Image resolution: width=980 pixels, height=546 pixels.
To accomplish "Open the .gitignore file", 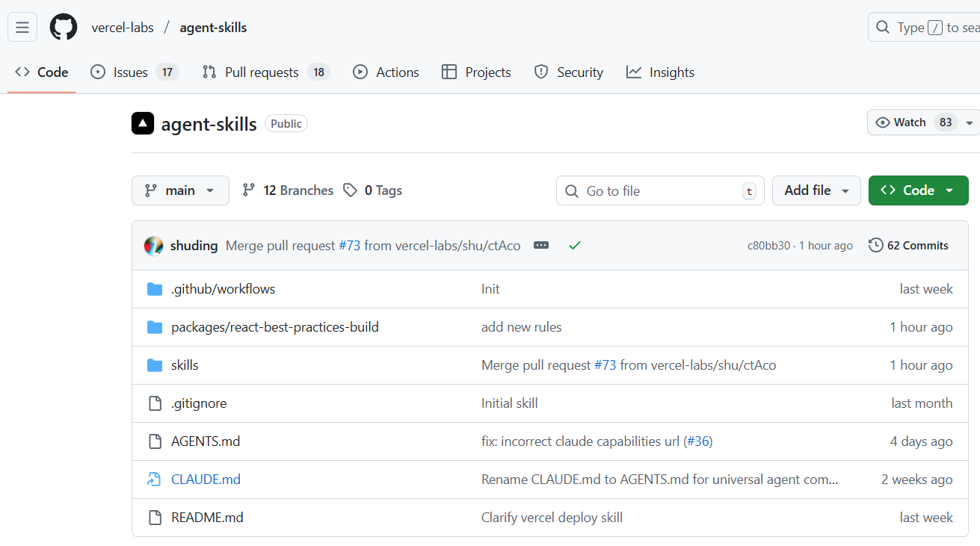I will point(199,403).
